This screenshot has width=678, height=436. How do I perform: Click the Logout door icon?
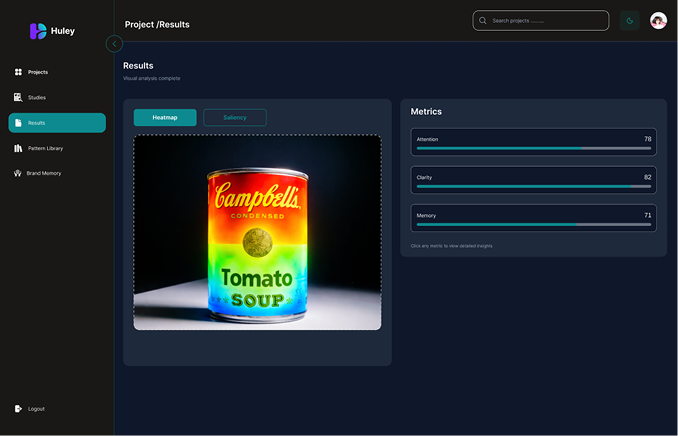pos(18,409)
